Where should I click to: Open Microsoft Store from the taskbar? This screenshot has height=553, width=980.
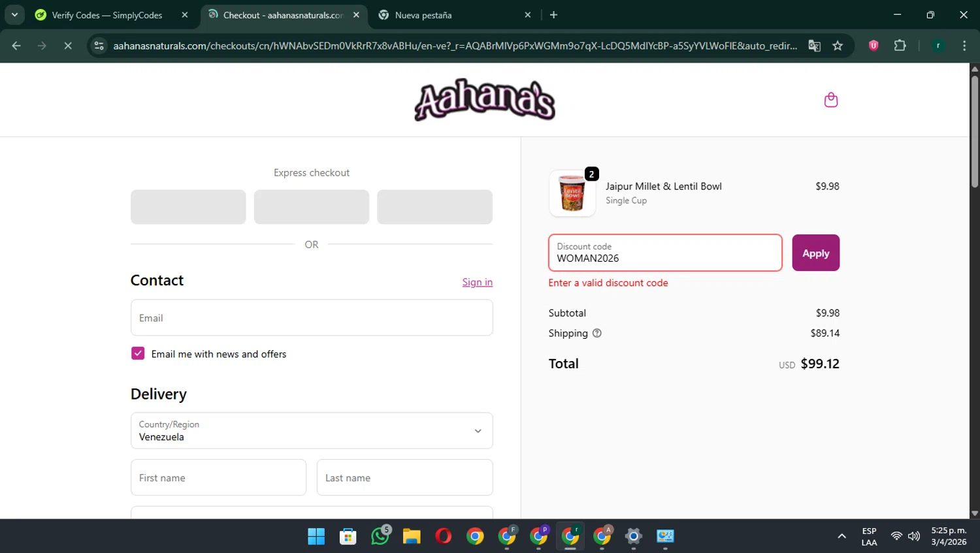(x=348, y=537)
